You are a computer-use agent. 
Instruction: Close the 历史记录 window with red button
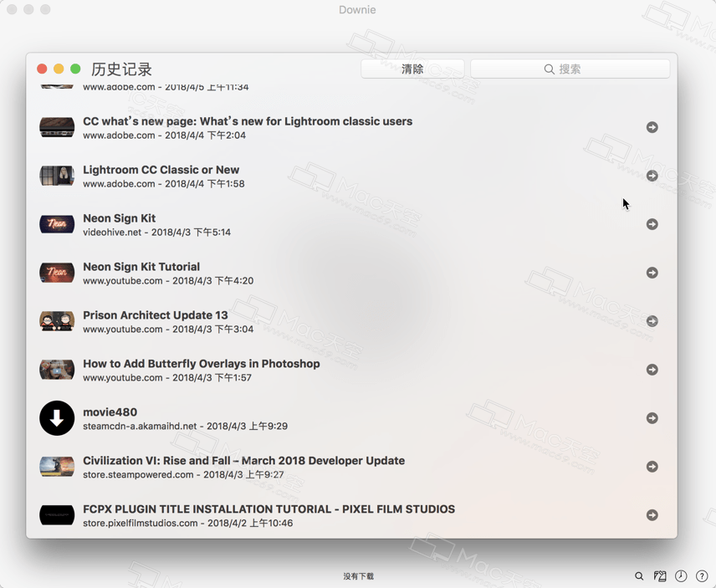[x=42, y=69]
